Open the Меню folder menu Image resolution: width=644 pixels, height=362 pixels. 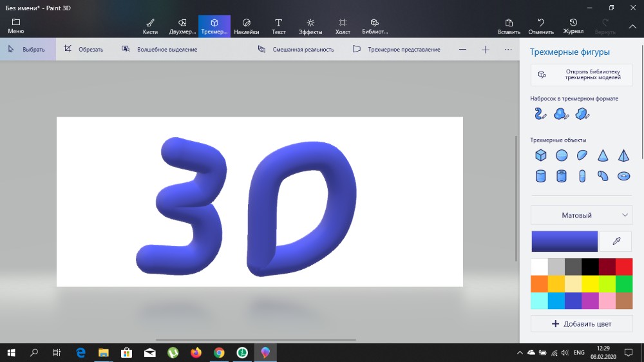(16, 26)
